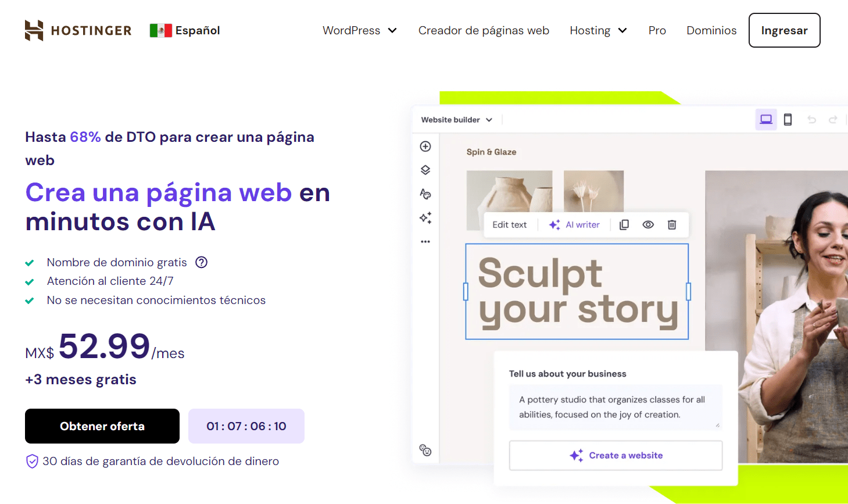Open the layers icon in sidebar

pos(425,170)
